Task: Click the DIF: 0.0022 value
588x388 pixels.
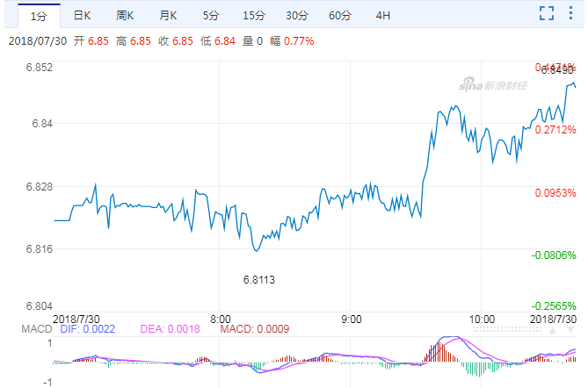Action: (x=88, y=329)
